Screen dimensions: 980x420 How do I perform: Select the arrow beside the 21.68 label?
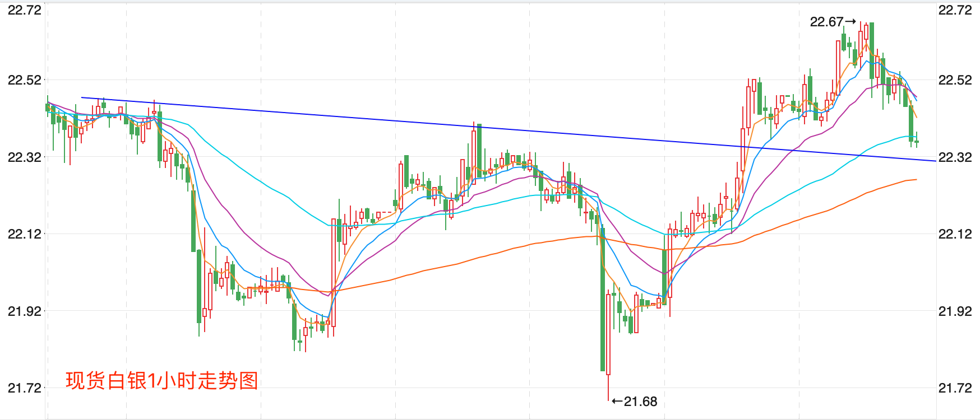pyautogui.click(x=617, y=402)
